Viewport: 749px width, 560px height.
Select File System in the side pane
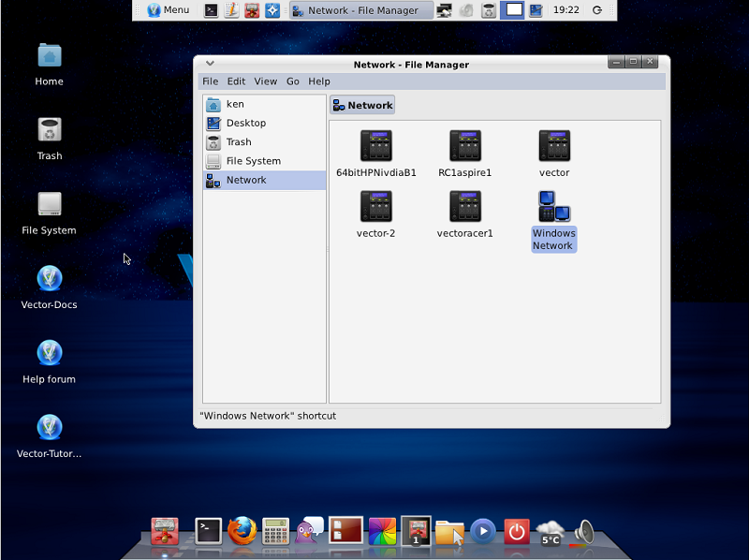point(253,161)
